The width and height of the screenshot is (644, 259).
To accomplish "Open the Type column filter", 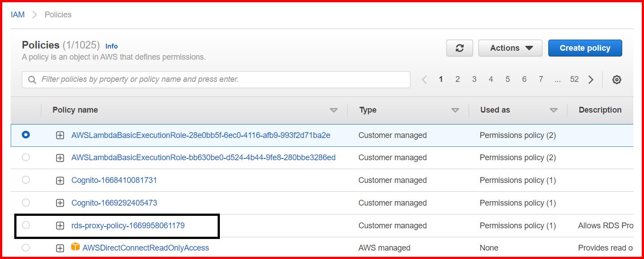I will pyautogui.click(x=455, y=110).
